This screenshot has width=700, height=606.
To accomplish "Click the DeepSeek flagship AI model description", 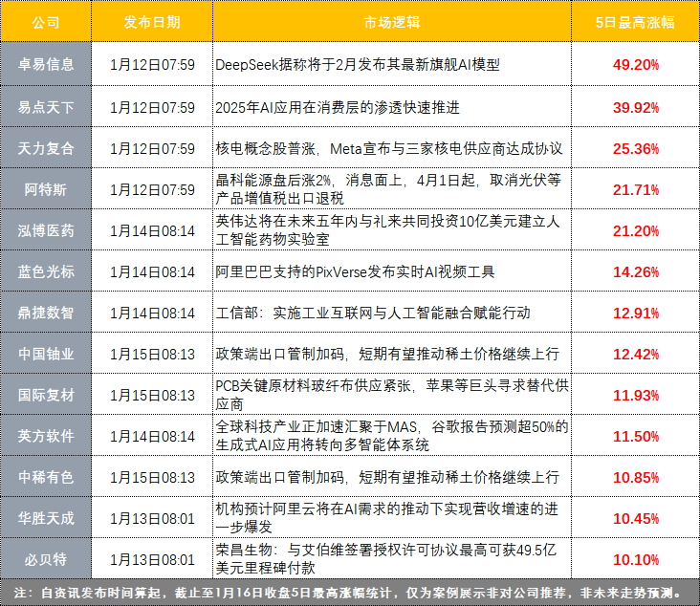I will click(358, 65).
